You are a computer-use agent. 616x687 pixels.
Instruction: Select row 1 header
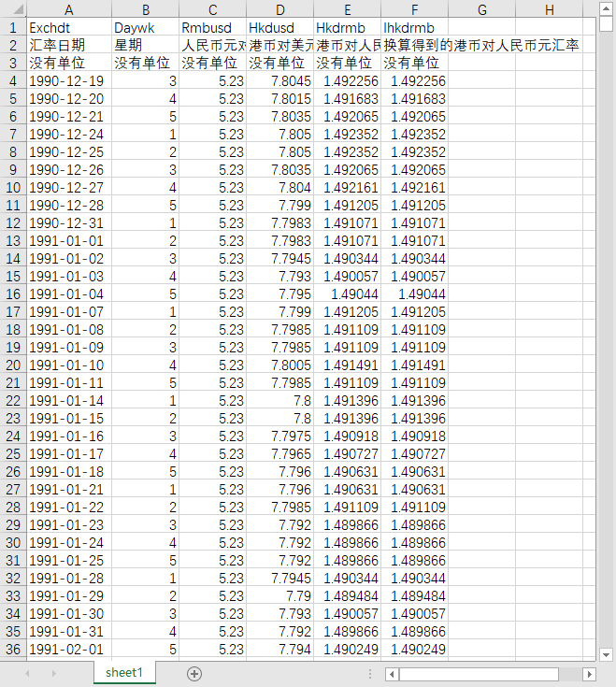(x=13, y=28)
